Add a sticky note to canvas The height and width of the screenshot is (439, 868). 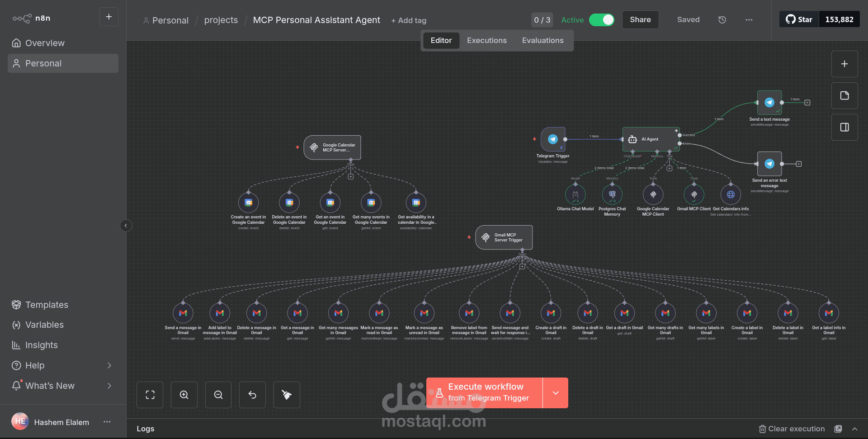[x=844, y=95]
